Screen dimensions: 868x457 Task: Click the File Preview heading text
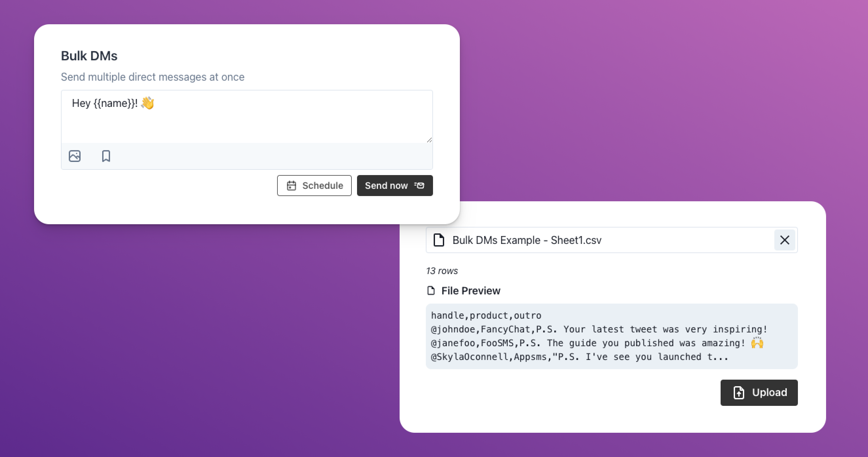point(470,291)
